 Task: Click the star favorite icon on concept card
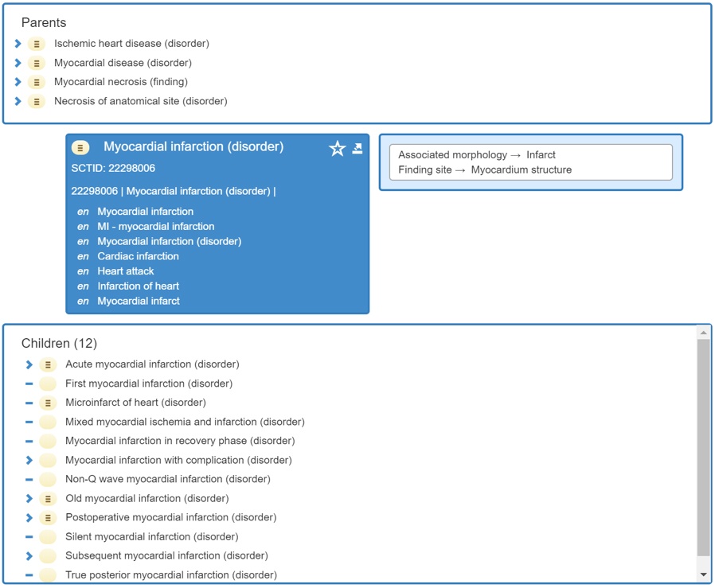[x=338, y=148]
